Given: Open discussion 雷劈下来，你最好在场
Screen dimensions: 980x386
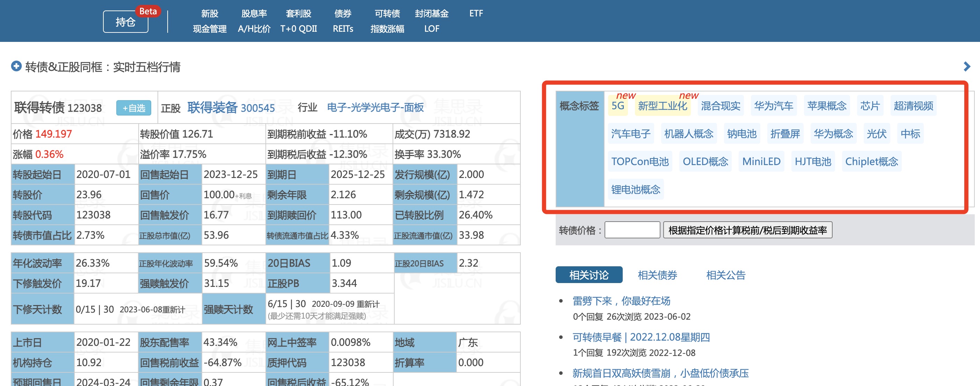Looking at the screenshot, I should pos(621,301).
